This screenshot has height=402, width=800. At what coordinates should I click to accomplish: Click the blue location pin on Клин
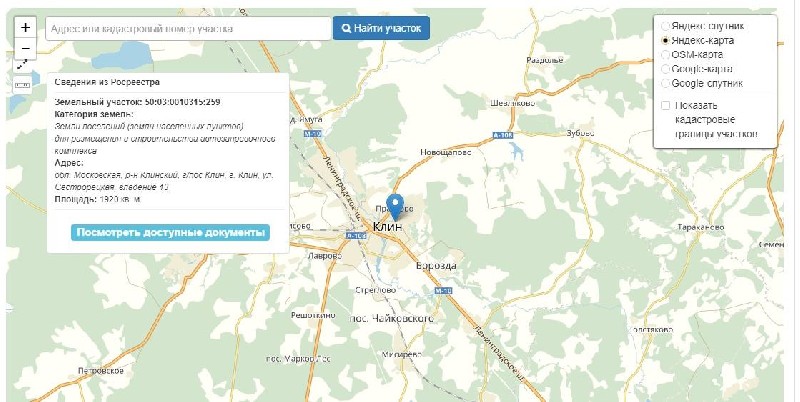click(395, 205)
